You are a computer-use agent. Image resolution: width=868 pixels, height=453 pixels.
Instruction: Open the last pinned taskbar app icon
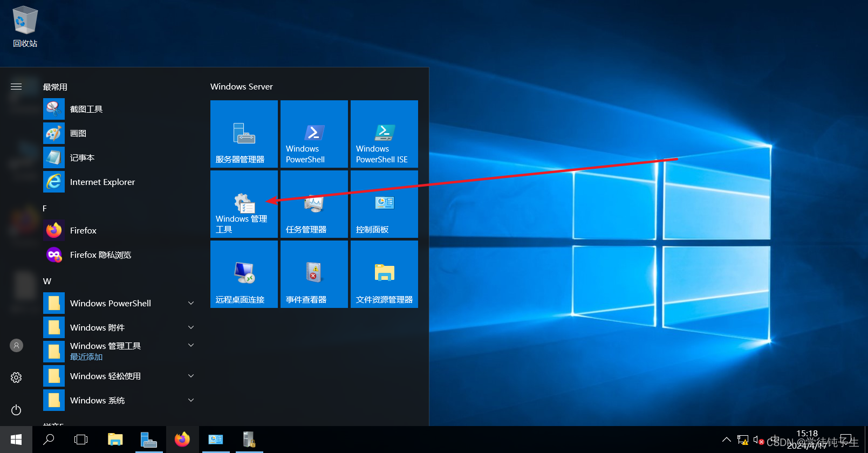click(249, 440)
